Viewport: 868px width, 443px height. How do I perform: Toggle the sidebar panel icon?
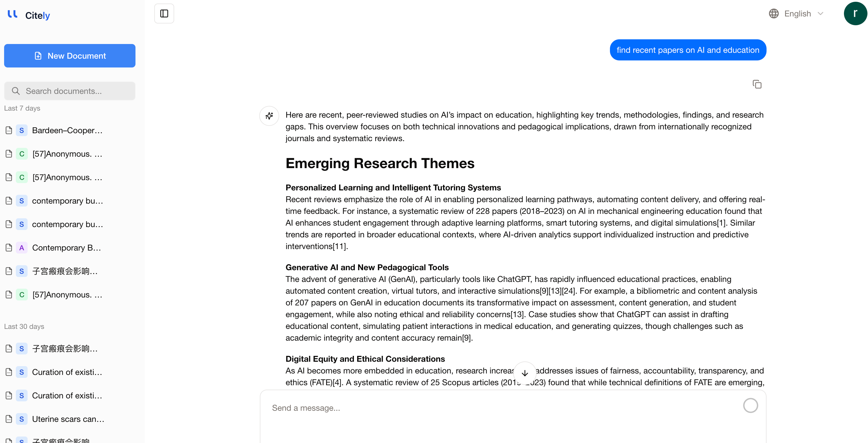pos(164,13)
